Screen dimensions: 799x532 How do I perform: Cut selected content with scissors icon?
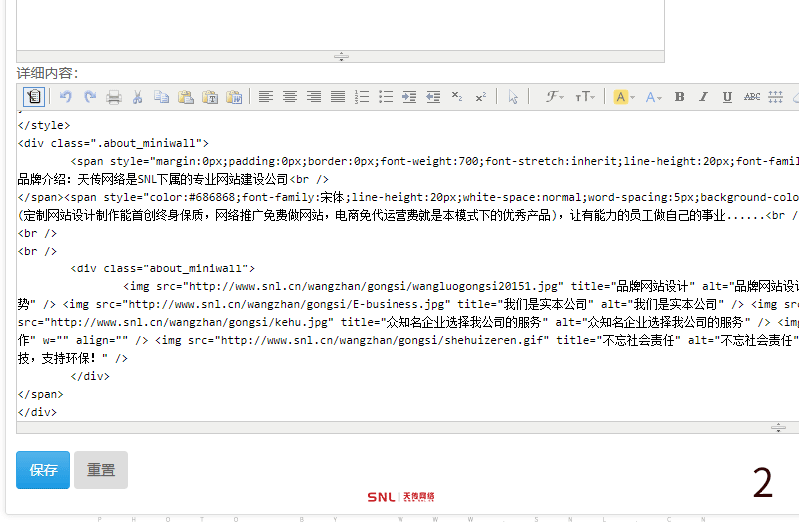(x=137, y=97)
